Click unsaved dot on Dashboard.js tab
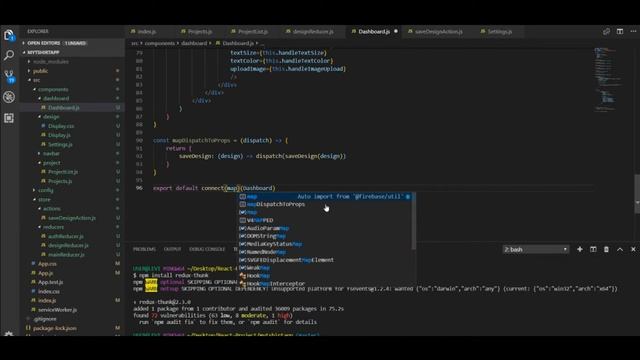Image resolution: width=640 pixels, height=360 pixels. (x=396, y=31)
